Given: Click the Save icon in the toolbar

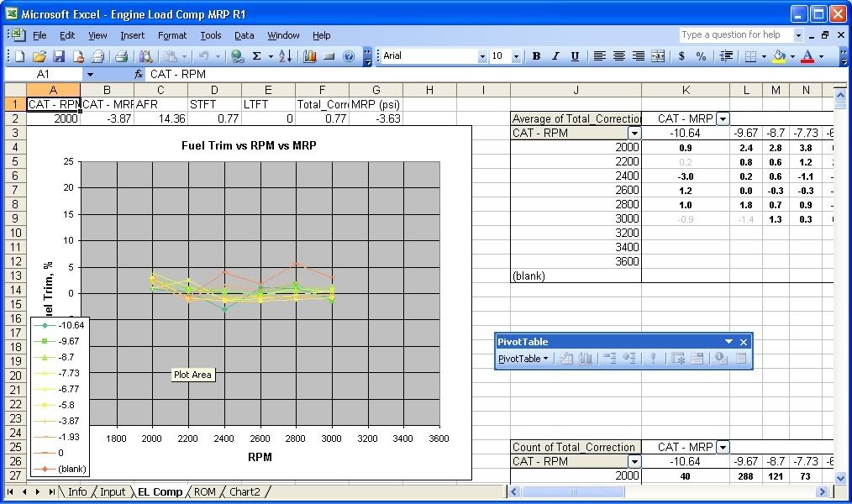Looking at the screenshot, I should point(59,56).
